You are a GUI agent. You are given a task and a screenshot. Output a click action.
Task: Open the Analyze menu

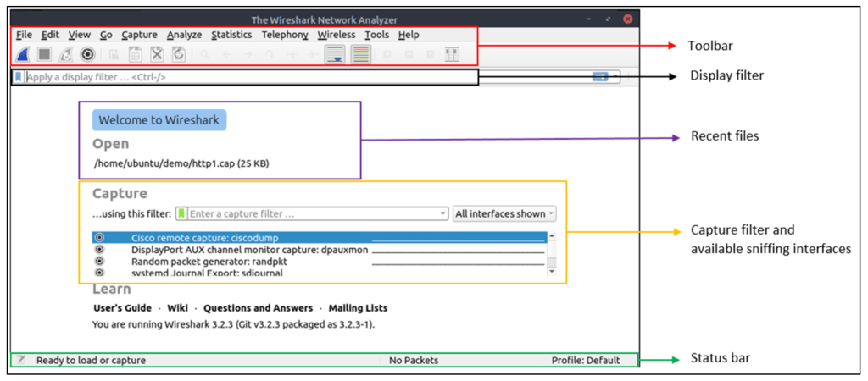[x=184, y=35]
